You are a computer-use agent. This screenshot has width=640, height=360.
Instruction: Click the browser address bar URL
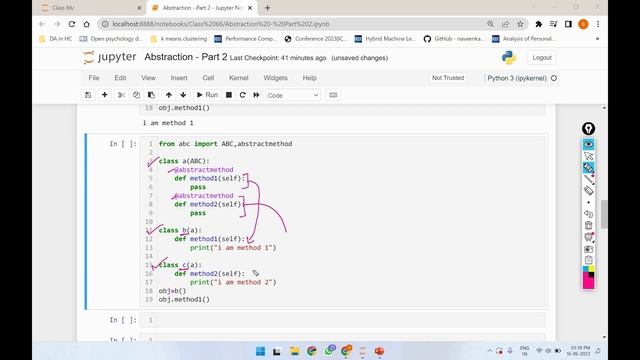[x=220, y=24]
